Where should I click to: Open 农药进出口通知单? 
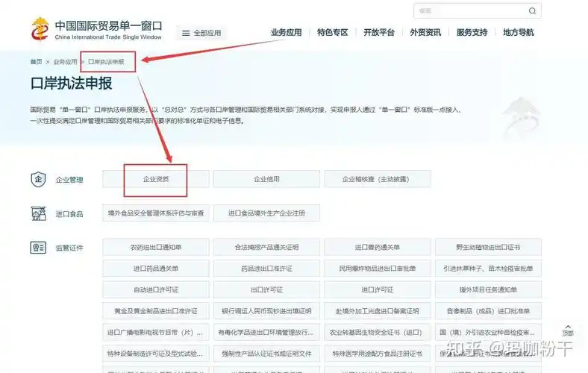click(x=156, y=248)
